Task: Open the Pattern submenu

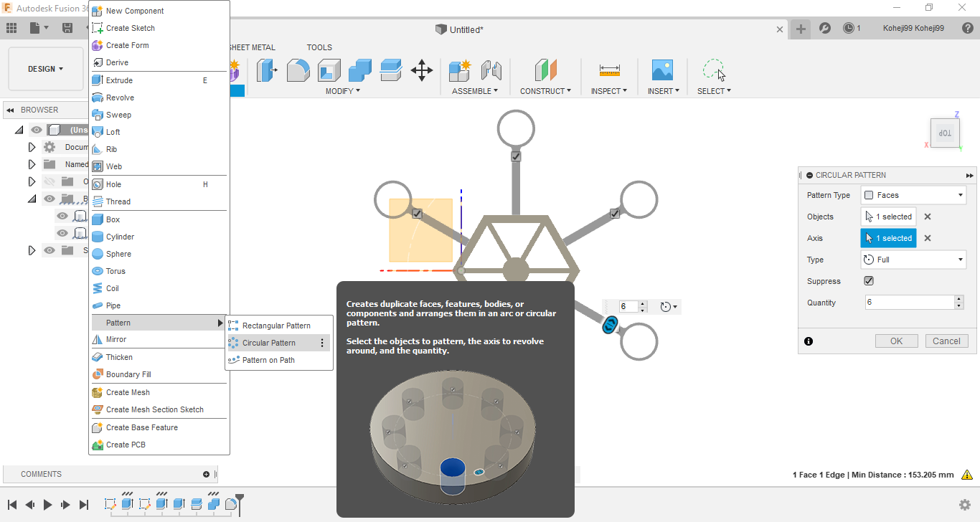Action: pyautogui.click(x=159, y=323)
